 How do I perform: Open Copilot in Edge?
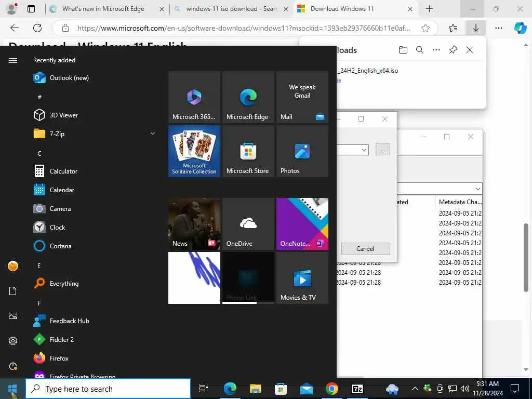(520, 28)
